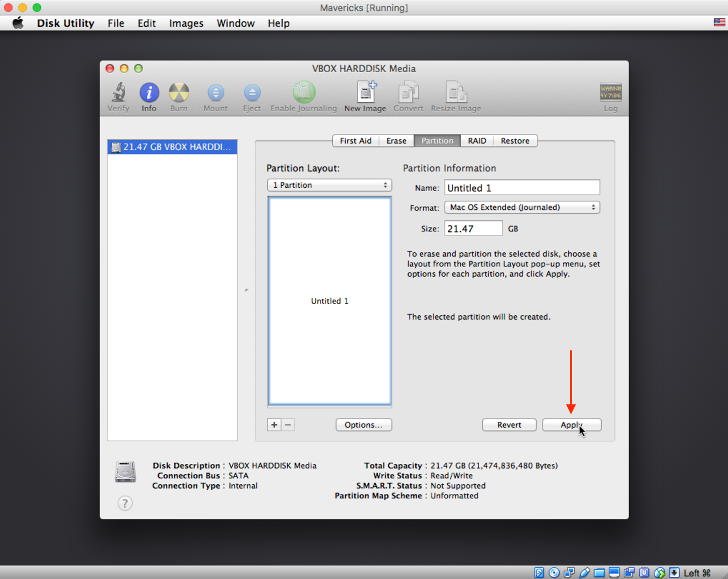
Task: Click the partition Name text field
Action: click(x=522, y=188)
